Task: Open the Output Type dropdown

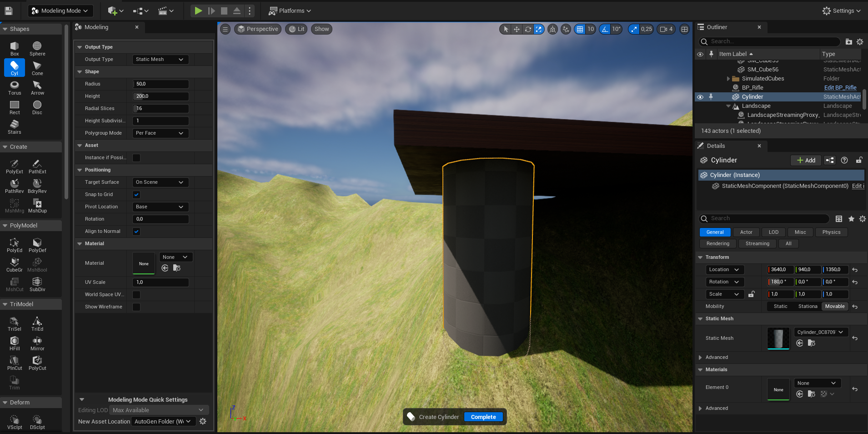Action: (161, 60)
